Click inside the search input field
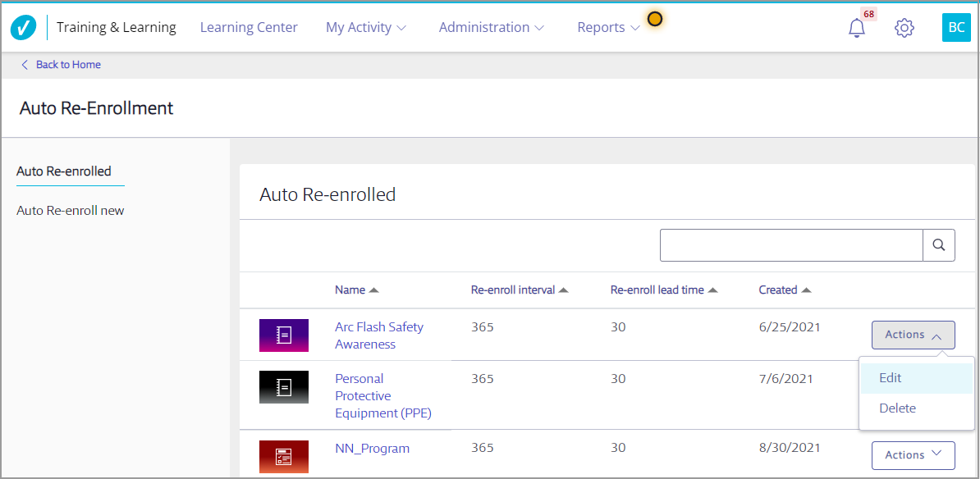Viewport: 980px width, 479px height. point(791,245)
